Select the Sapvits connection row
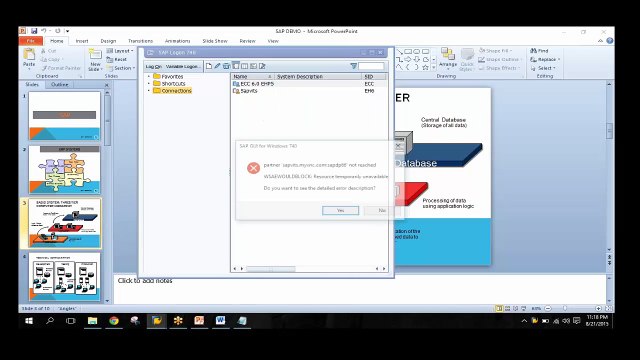The height and width of the screenshot is (360, 640). pos(309,91)
